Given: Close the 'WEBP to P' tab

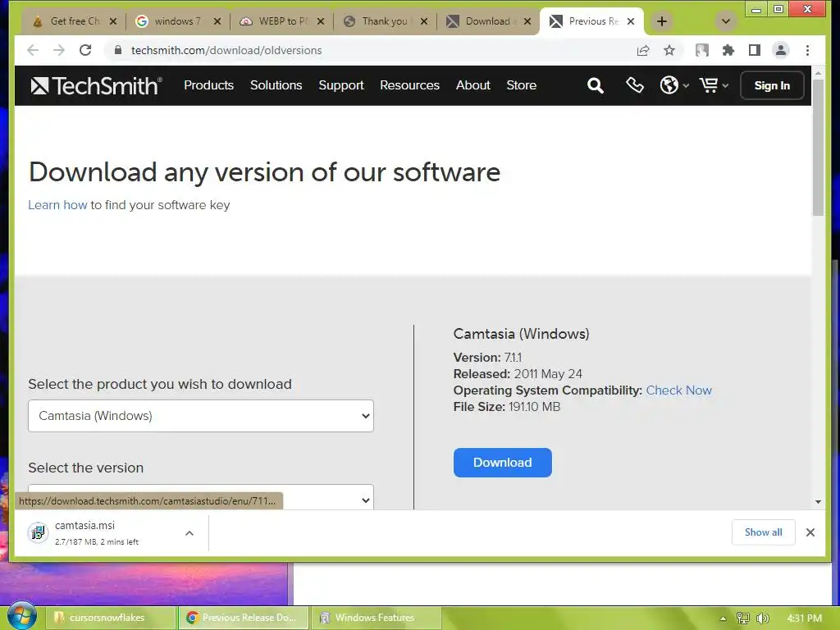Looking at the screenshot, I should (321, 21).
